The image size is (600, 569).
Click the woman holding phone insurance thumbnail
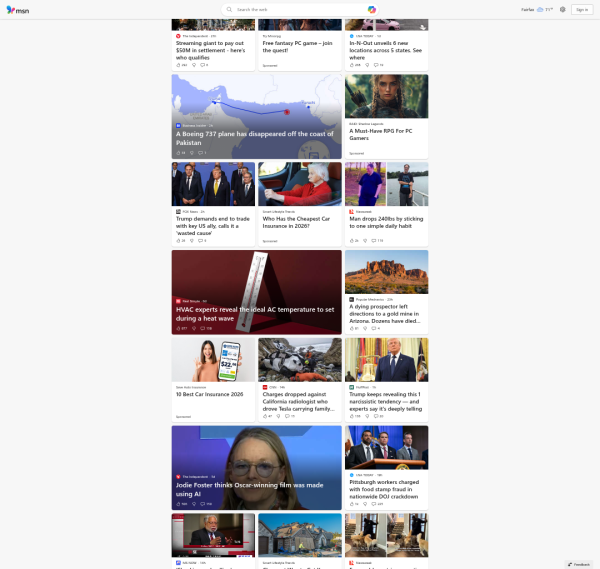(x=213, y=360)
